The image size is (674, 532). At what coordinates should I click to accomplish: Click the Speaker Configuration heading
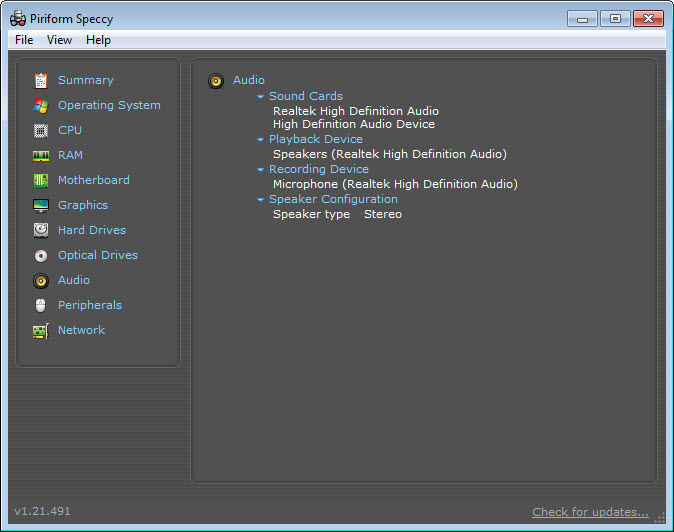334,199
